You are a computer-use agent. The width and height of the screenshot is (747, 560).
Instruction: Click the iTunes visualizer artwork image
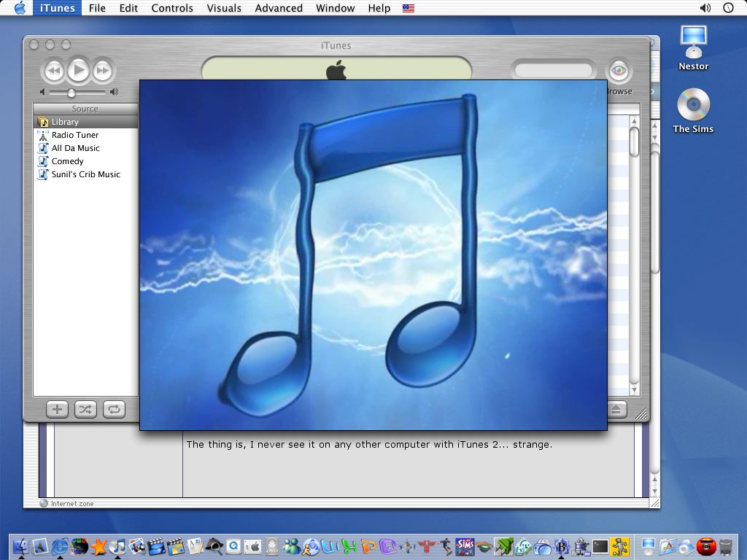pyautogui.click(x=373, y=255)
